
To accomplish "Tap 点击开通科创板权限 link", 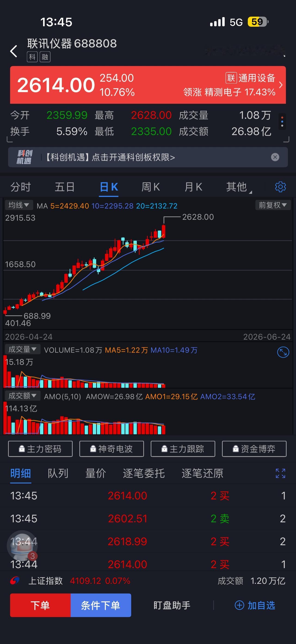I will click(133, 157).
